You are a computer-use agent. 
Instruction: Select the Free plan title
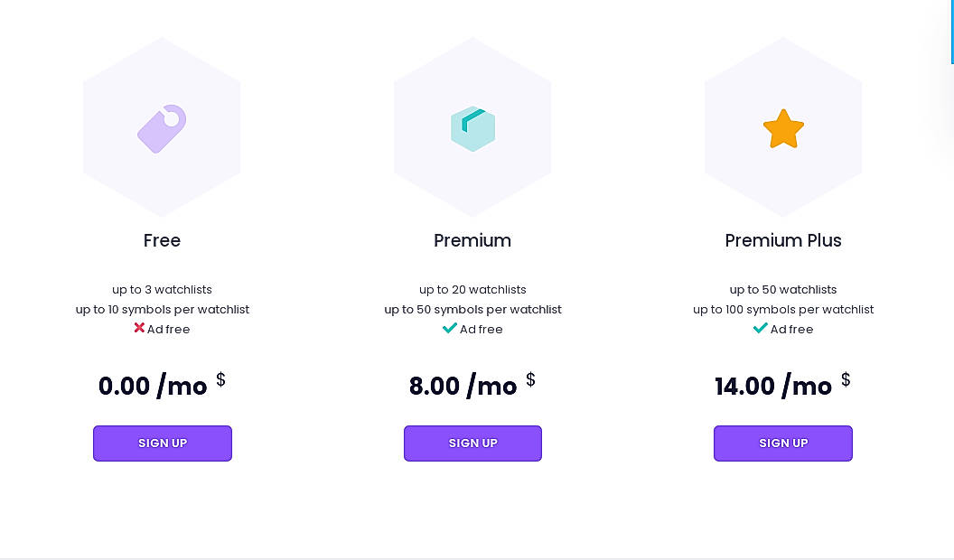click(x=162, y=240)
